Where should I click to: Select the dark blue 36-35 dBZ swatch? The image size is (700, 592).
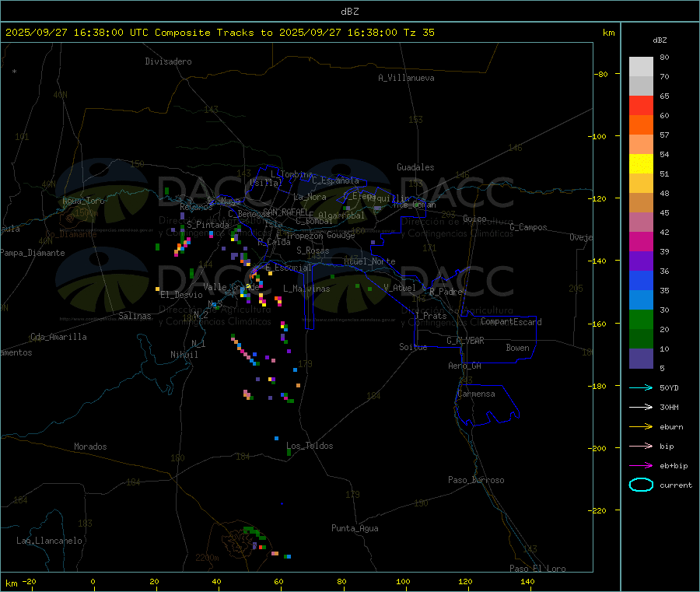point(641,280)
